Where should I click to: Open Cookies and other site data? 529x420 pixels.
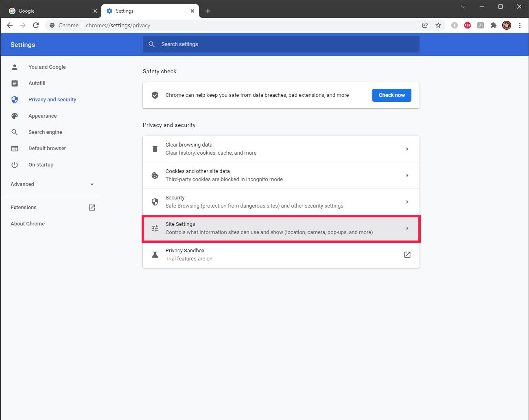tap(281, 175)
